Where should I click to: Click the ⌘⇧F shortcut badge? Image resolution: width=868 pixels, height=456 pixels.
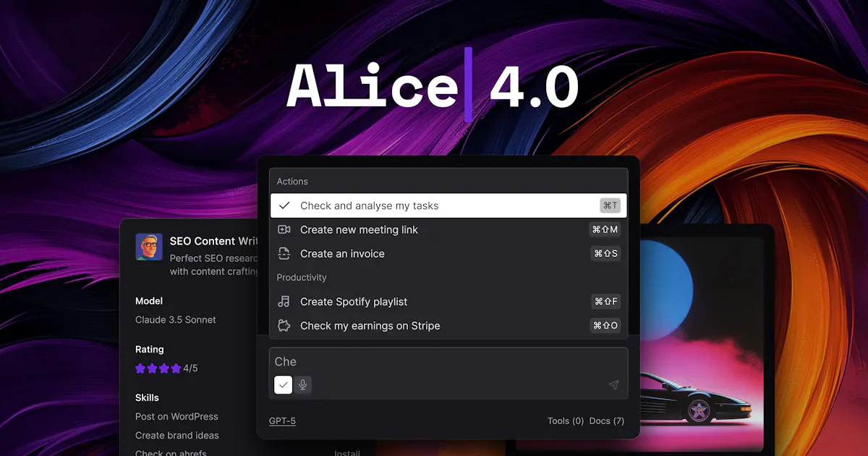click(606, 302)
